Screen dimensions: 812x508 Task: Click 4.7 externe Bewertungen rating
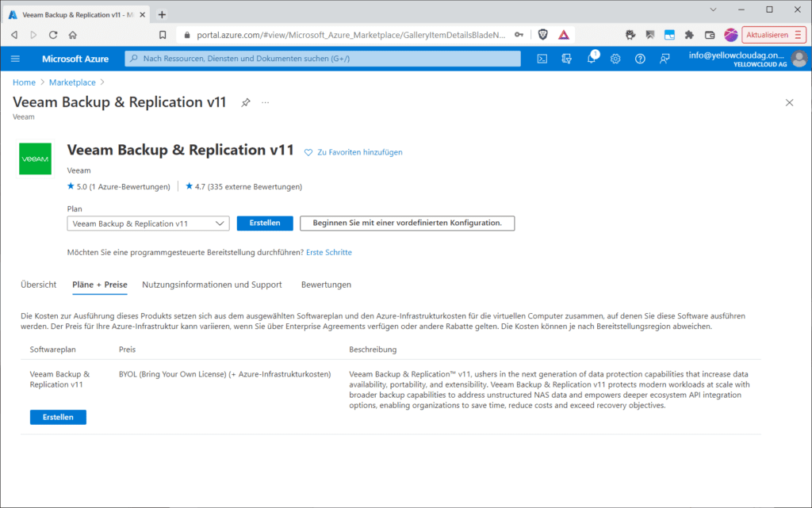244,187
